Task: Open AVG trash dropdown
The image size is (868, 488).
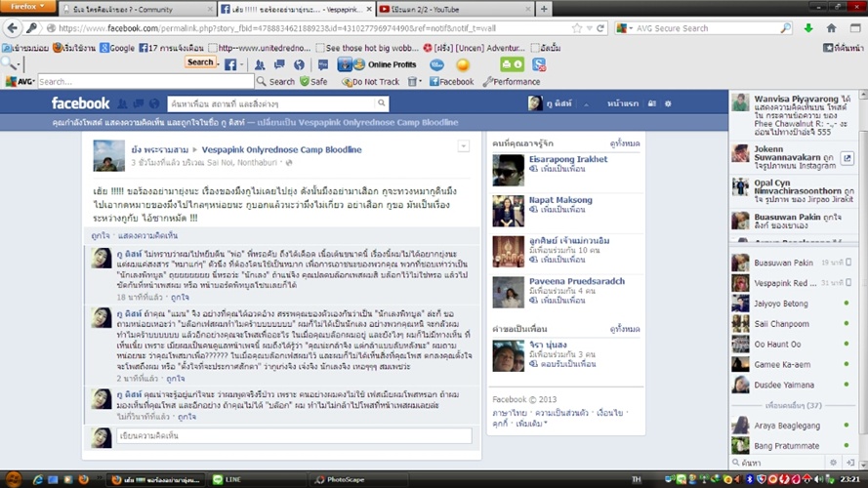Action: (414, 81)
